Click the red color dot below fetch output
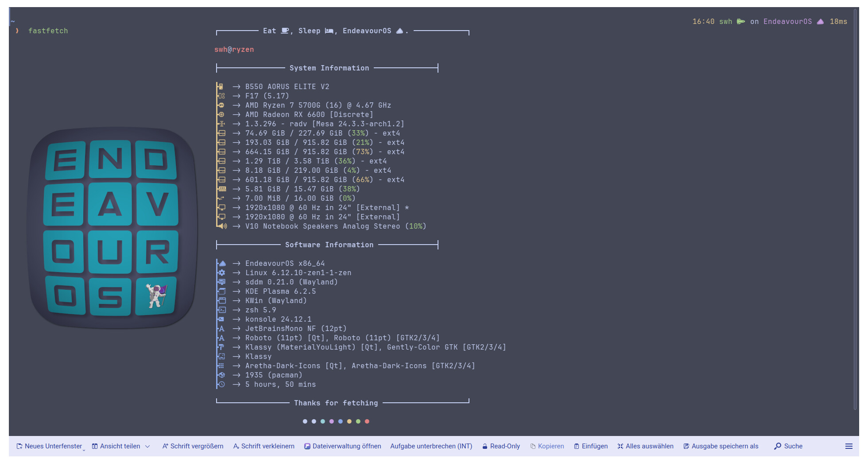The image size is (868, 467). tap(367, 421)
